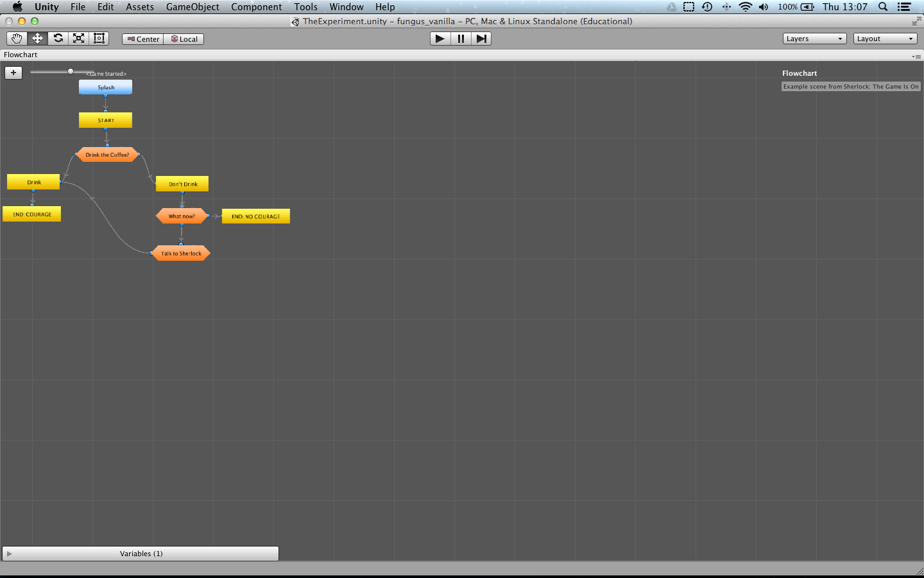Screen dimensions: 924x578
Task: Select the Scale tool
Action: (x=78, y=39)
